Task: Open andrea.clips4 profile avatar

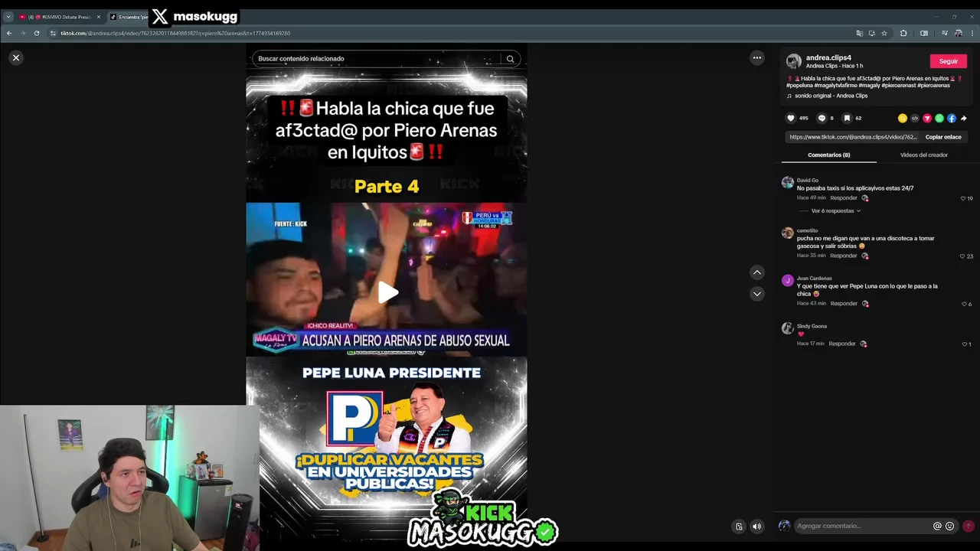Action: pyautogui.click(x=794, y=61)
